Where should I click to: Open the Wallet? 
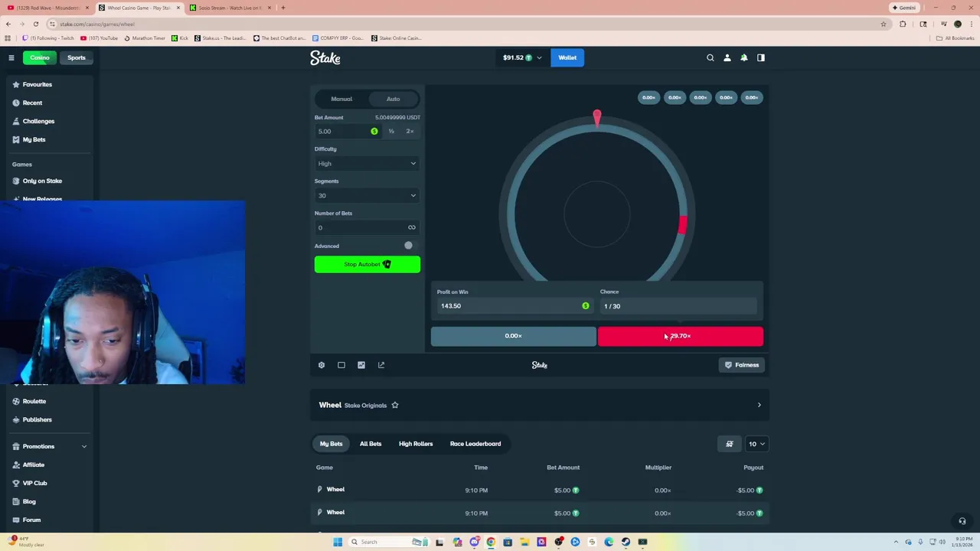click(567, 57)
